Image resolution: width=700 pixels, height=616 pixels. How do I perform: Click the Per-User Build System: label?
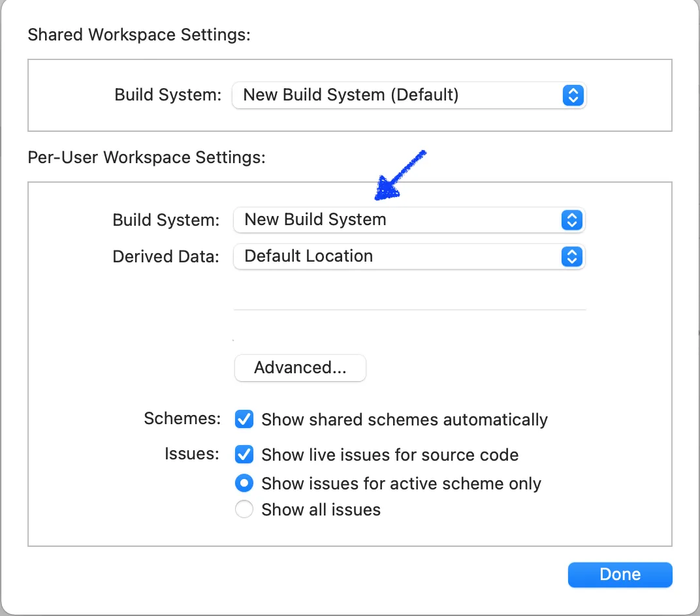click(166, 220)
